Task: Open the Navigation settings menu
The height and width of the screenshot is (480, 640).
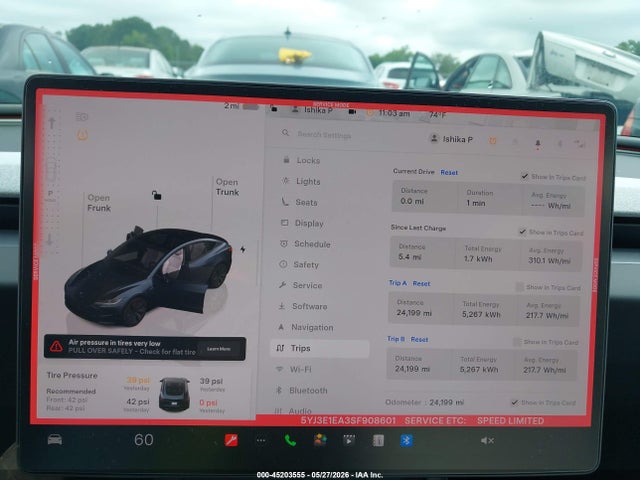Action: [305, 327]
